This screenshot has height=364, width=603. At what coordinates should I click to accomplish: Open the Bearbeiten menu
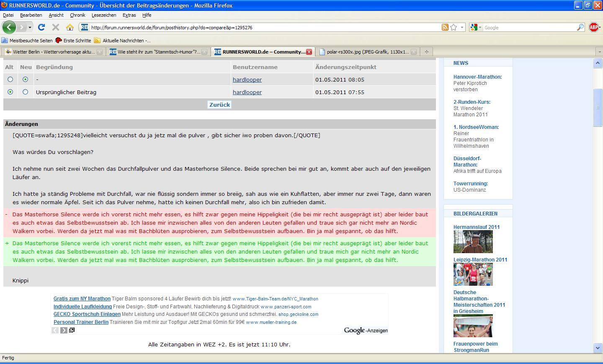point(31,15)
